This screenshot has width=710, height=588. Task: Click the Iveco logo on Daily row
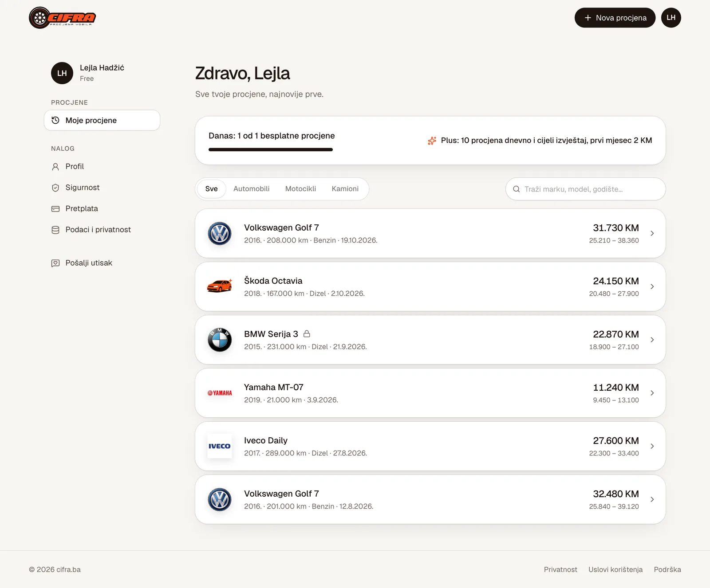coord(220,446)
